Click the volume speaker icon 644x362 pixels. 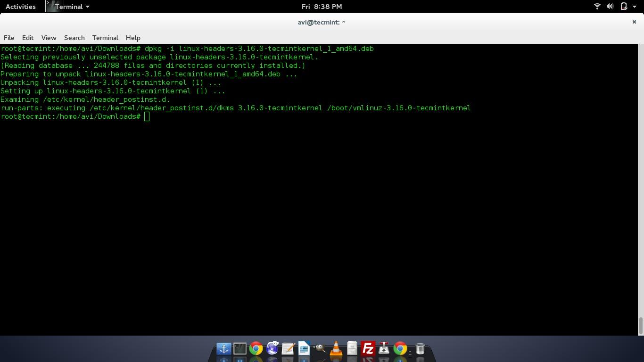[610, 7]
